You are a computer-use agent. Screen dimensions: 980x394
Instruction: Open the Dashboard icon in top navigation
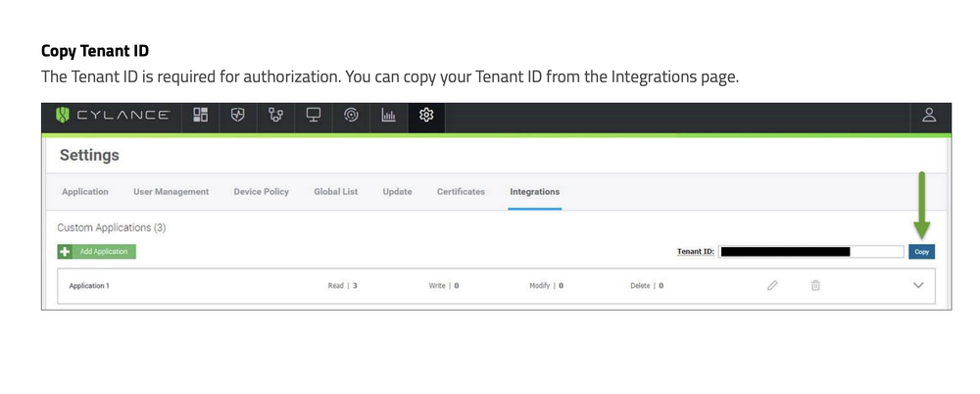200,116
